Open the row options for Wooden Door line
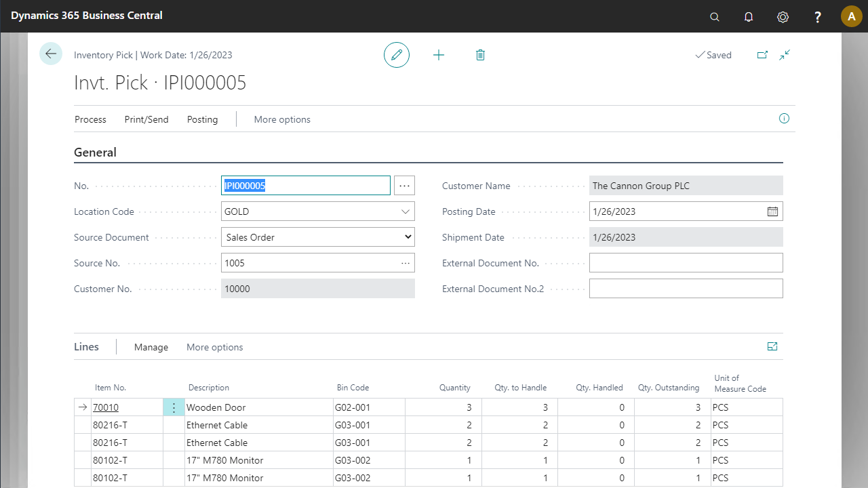 point(174,407)
